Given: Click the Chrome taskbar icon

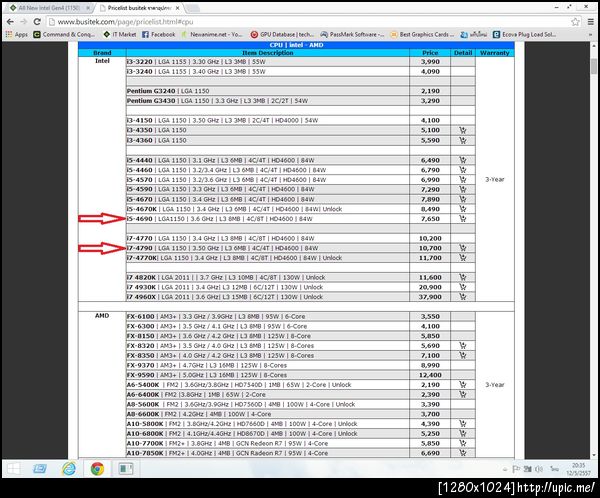Looking at the screenshot, I should coord(97,469).
